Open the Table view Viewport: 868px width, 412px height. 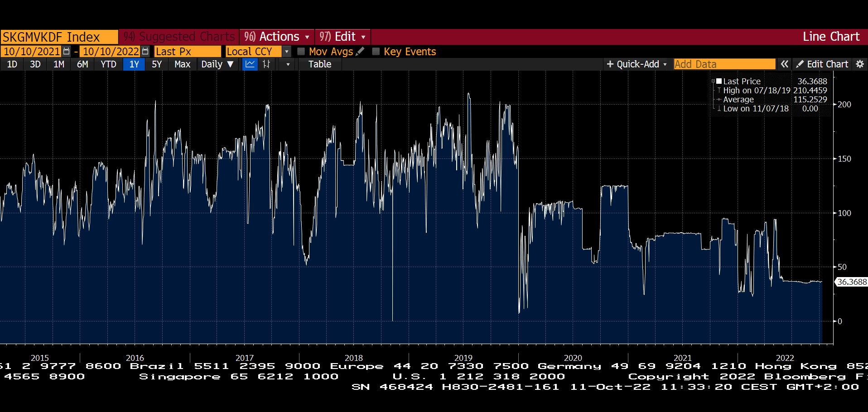coord(320,64)
